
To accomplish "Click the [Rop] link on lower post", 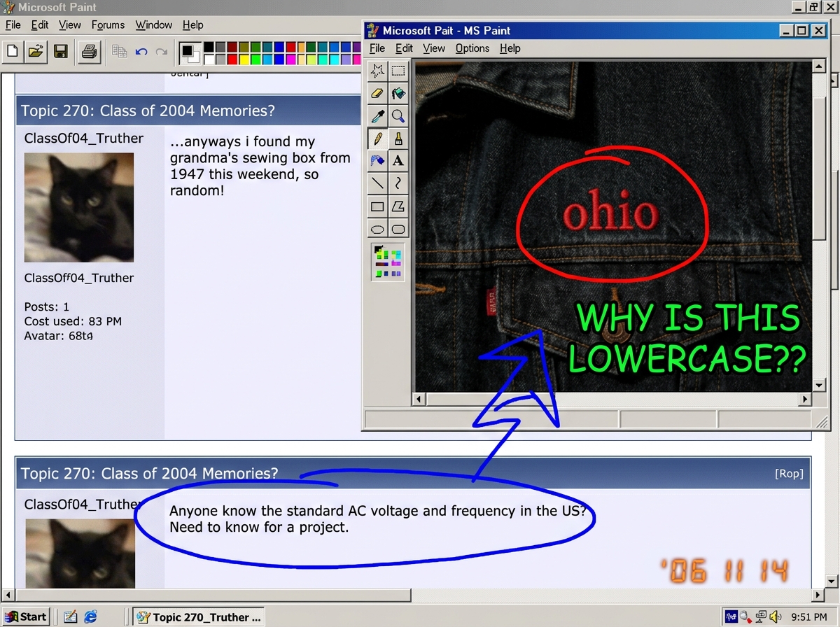I will [789, 474].
